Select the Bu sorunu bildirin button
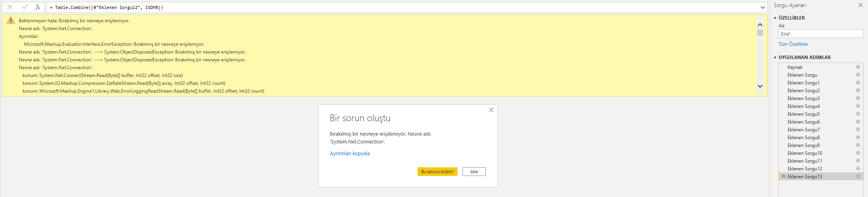868x197 pixels. (437, 172)
